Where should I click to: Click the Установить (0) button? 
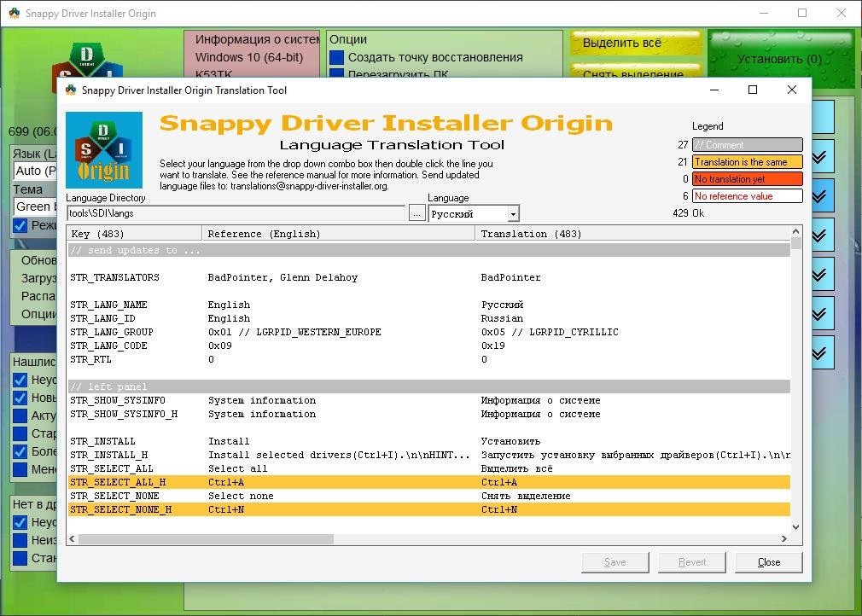tap(780, 60)
